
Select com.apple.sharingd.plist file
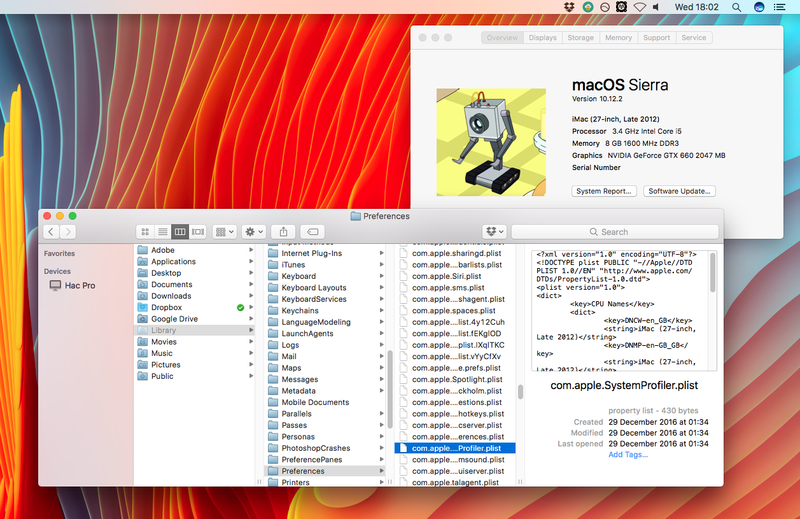[455, 253]
